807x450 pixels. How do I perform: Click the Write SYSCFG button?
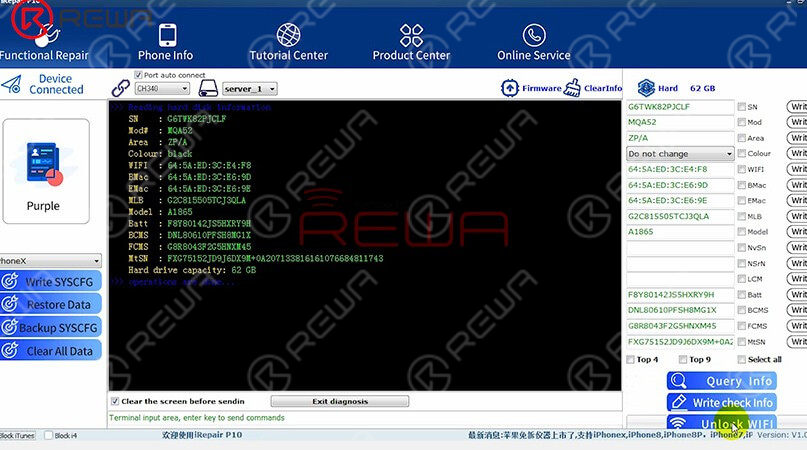coord(50,282)
